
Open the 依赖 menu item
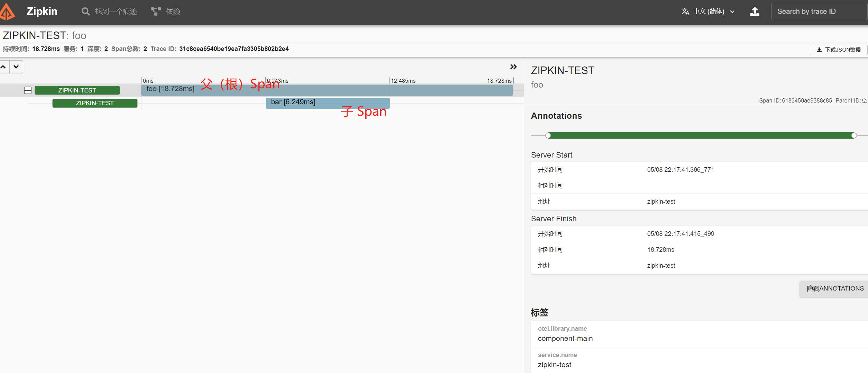coord(173,11)
